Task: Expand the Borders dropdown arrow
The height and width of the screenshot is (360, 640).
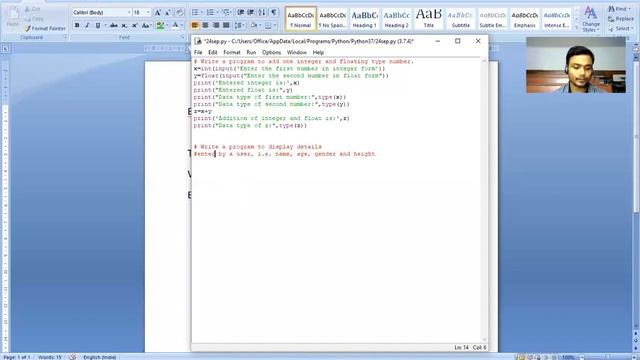Action: pyautogui.click(x=275, y=25)
